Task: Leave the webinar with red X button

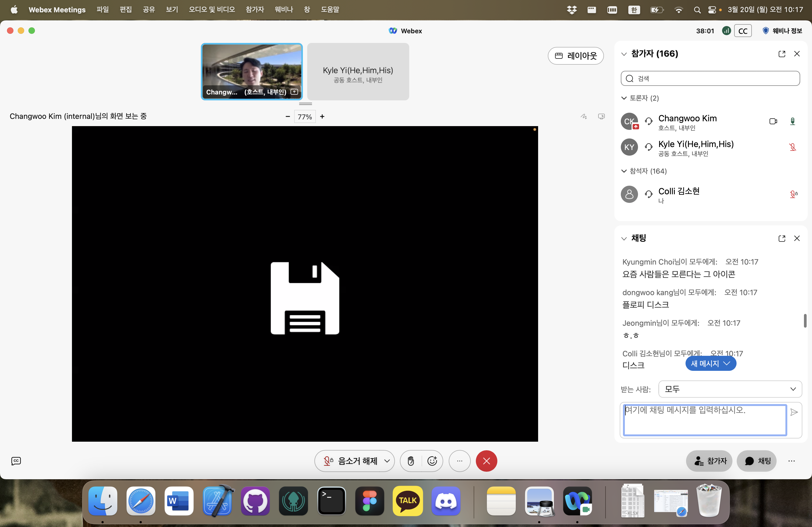Action: point(486,461)
